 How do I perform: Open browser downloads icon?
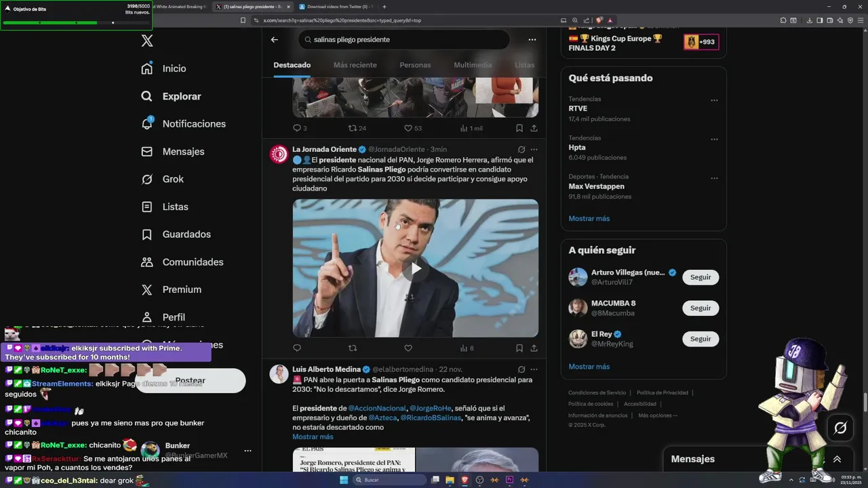810,20
